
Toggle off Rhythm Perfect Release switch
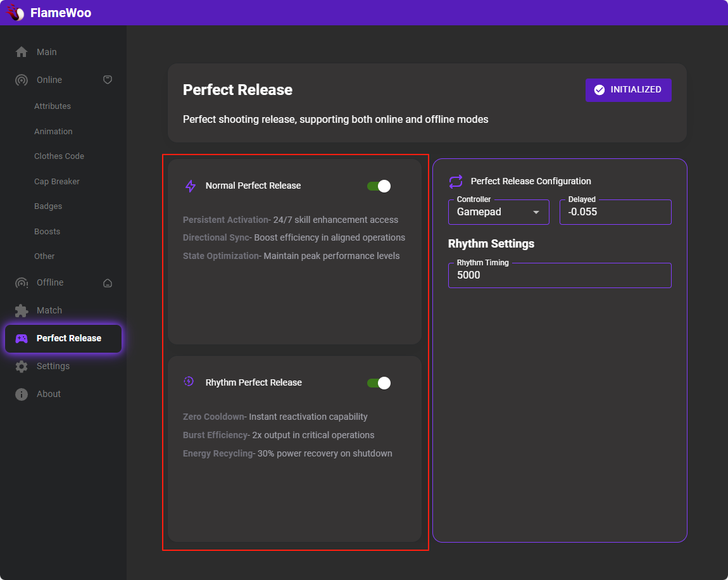379,383
